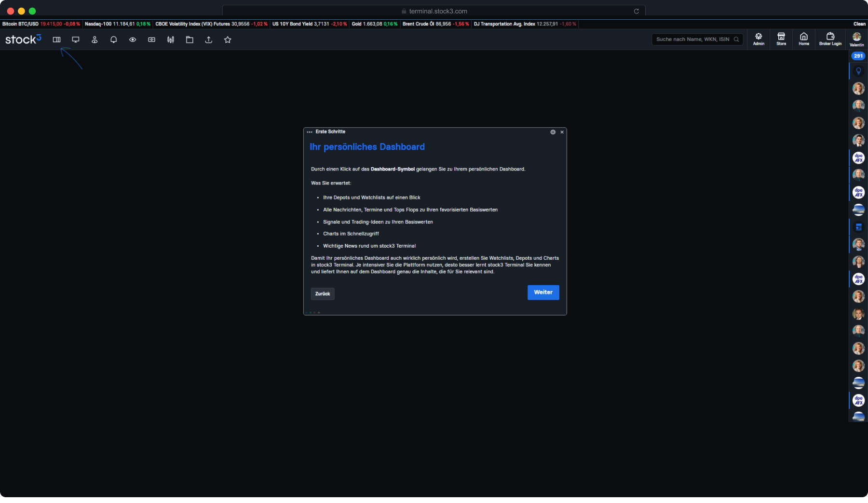This screenshot has height=503, width=868.
Task: Open the money/depot toolbar icon
Action: (151, 40)
